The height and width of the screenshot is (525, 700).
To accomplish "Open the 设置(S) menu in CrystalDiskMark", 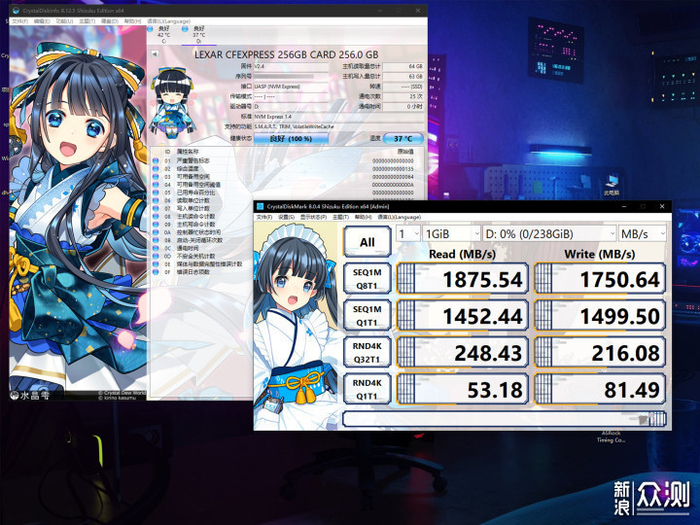I will [286, 217].
